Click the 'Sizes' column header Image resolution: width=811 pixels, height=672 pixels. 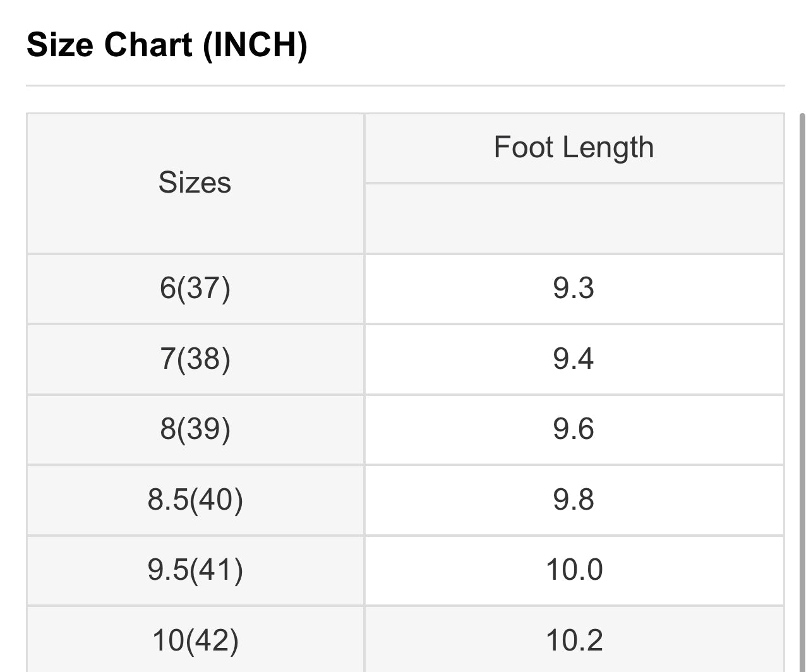point(195,183)
